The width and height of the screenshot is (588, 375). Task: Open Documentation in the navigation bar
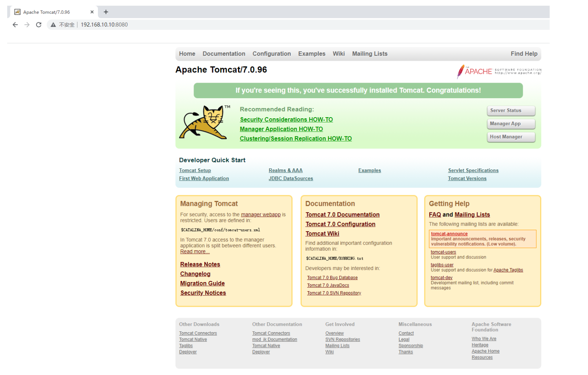[x=224, y=54]
